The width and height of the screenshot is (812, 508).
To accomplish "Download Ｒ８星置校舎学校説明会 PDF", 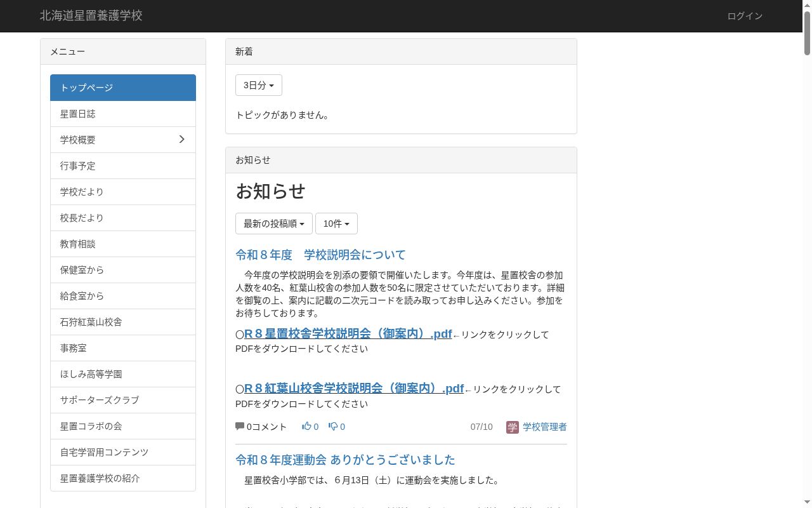I will click(348, 334).
